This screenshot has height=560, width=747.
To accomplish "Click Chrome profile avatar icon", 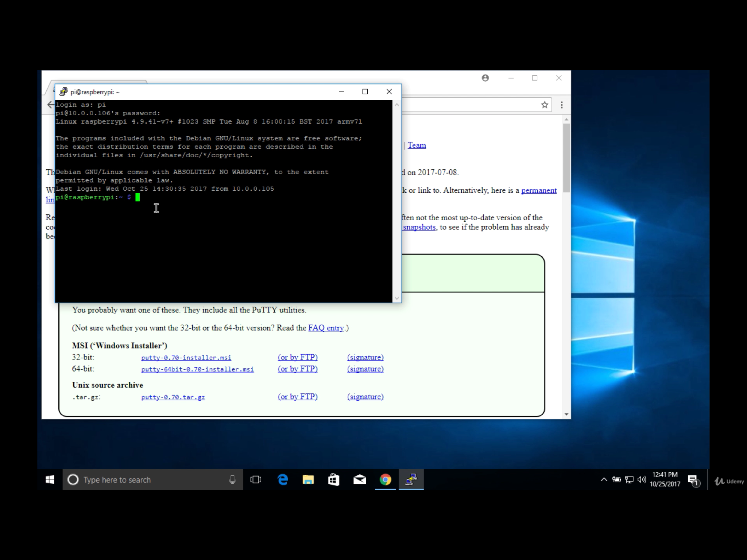I will click(x=485, y=78).
